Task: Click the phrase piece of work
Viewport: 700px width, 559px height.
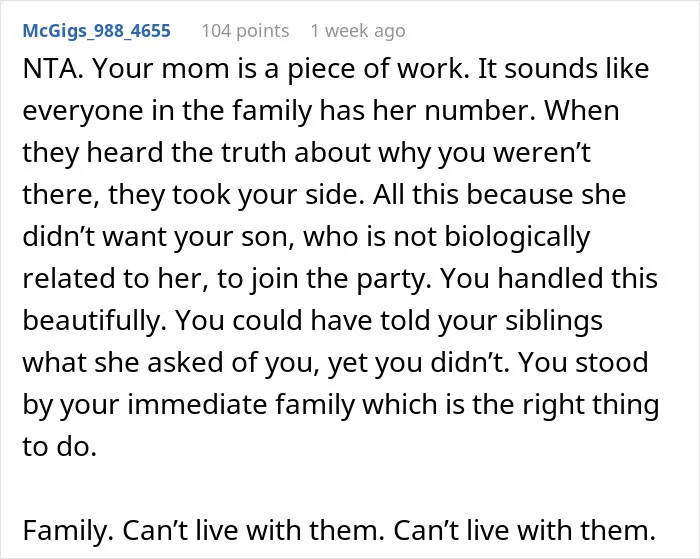Action: (376, 69)
